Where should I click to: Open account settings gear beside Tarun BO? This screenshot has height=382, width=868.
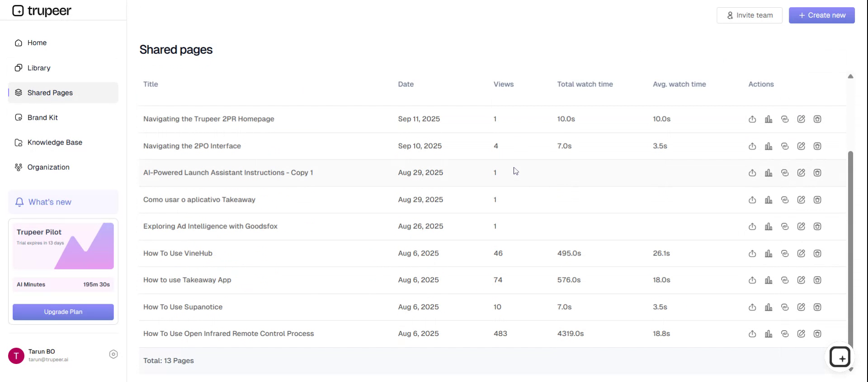[x=113, y=354]
